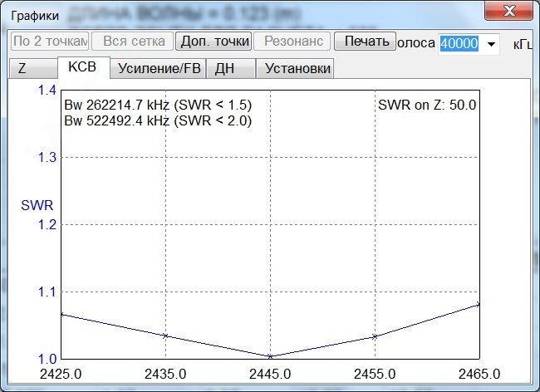Click the frequency axis label 2465.0
Image resolution: width=540 pixels, height=392 pixels.
click(x=479, y=374)
